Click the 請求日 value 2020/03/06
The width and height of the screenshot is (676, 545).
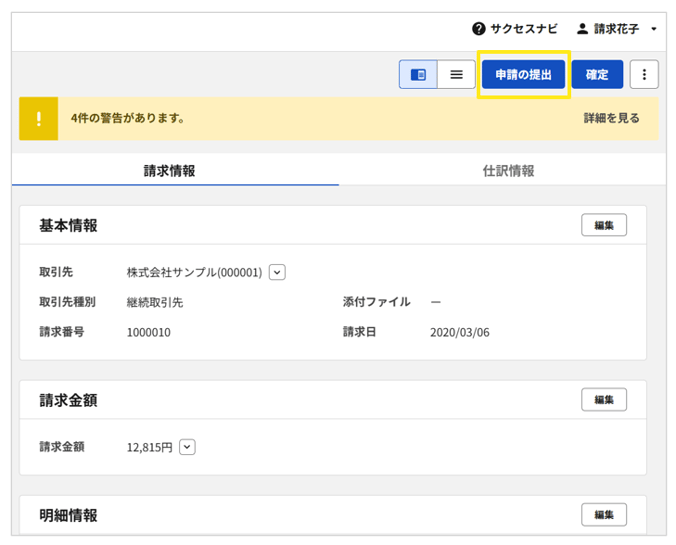(x=460, y=332)
